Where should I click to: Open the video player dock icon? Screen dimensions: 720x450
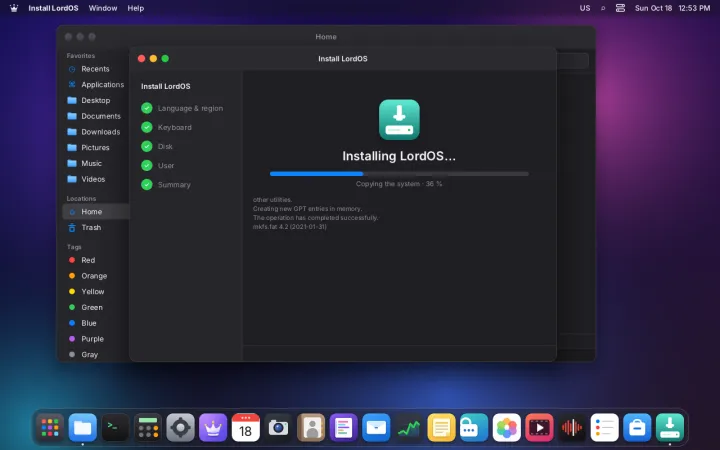click(539, 428)
